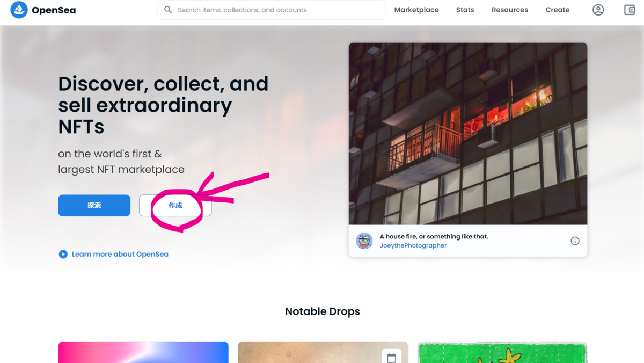Click the play icon beside Learn more
Image resolution: width=644 pixels, height=363 pixels.
click(x=63, y=254)
